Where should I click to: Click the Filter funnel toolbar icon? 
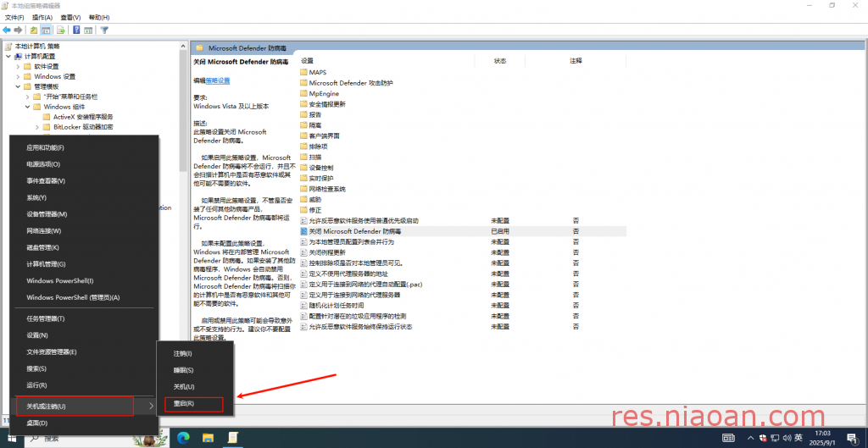coord(103,30)
